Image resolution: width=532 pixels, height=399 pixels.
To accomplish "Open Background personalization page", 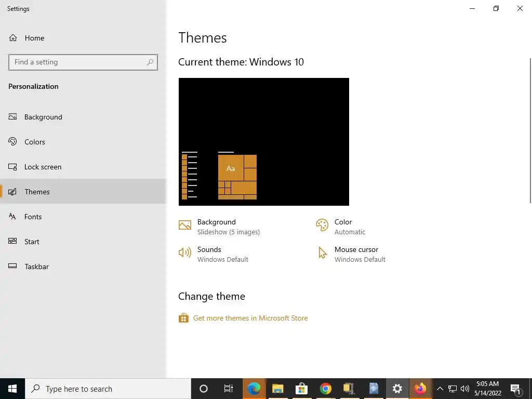I will click(x=83, y=117).
